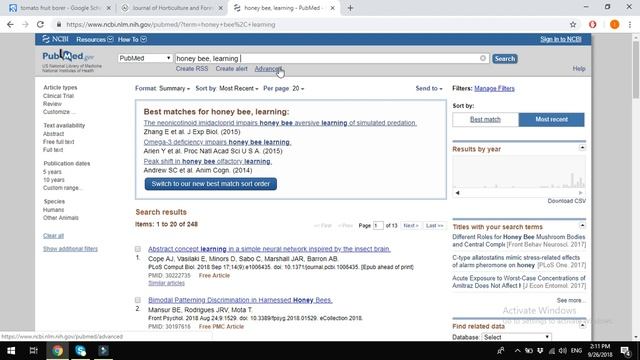Click the browser back arrow
640x360 pixels.
point(10,24)
